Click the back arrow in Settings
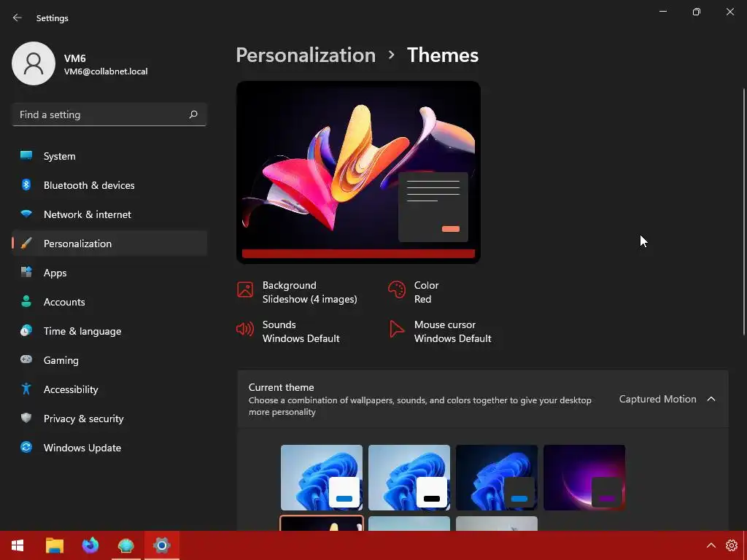The image size is (747, 560). 18,17
